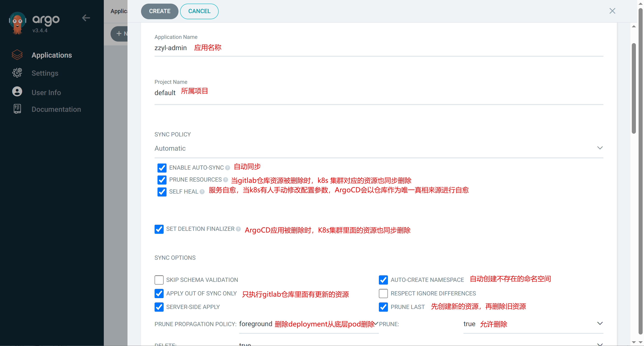Check RESPECT IGNORE DIFFERENCES
Viewport: 644px width, 346px height.
(383, 293)
